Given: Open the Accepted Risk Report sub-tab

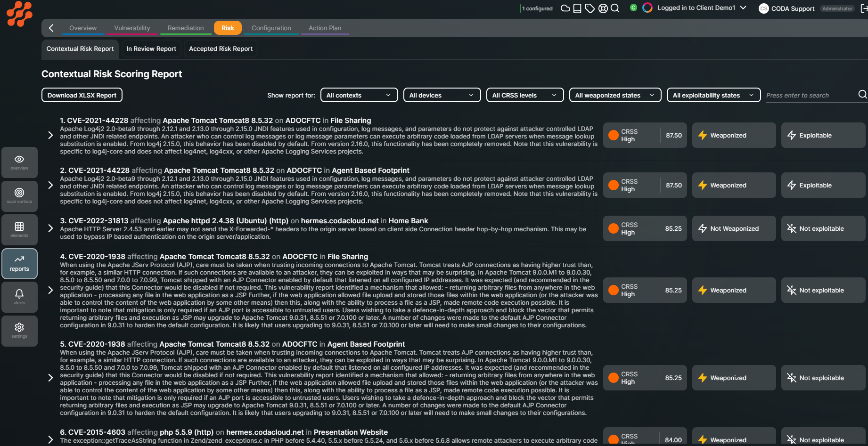Looking at the screenshot, I should pyautogui.click(x=221, y=49).
